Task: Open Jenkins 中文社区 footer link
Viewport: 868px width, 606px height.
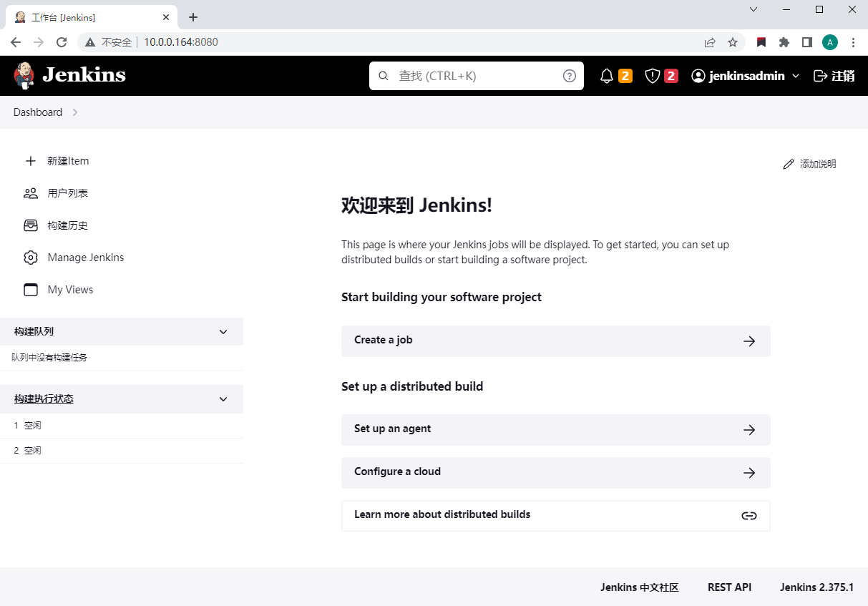Action: [639, 587]
